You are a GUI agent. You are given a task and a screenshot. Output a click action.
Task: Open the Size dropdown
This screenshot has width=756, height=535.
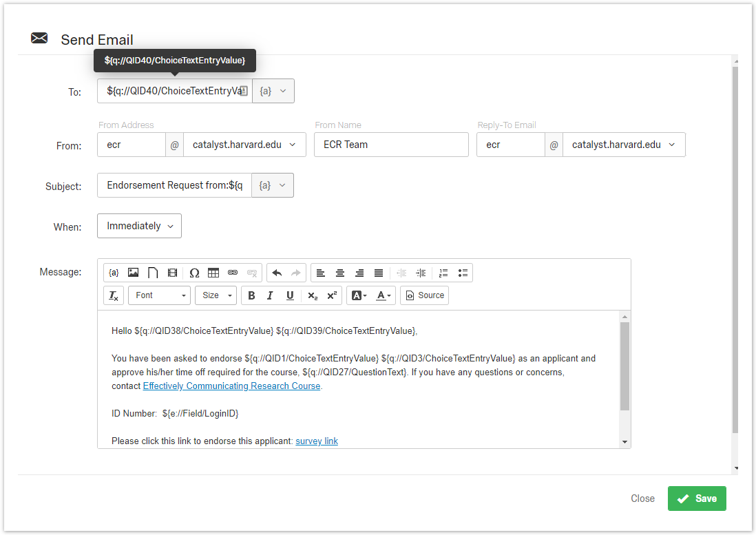tap(216, 295)
